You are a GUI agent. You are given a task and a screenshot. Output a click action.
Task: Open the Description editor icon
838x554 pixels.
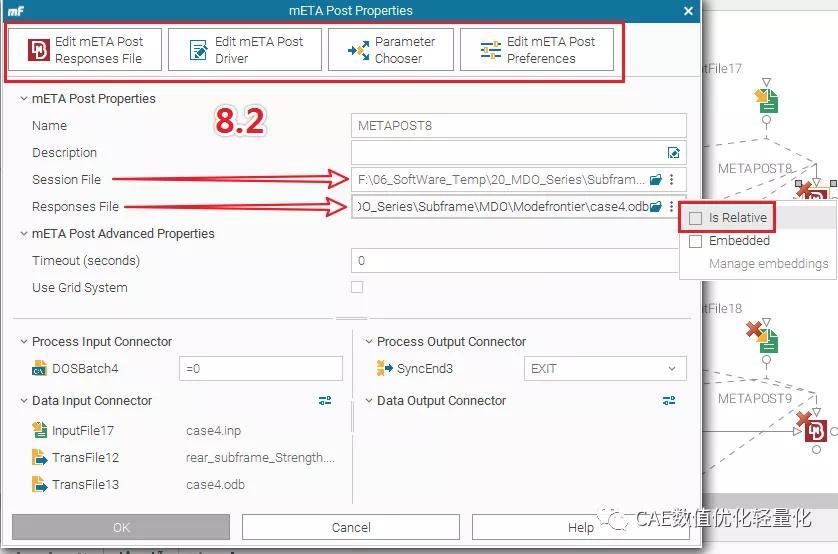pos(674,153)
